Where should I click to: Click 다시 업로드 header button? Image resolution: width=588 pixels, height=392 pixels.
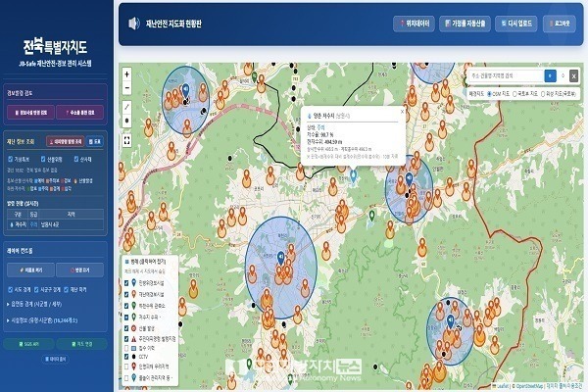pyautogui.click(x=516, y=24)
